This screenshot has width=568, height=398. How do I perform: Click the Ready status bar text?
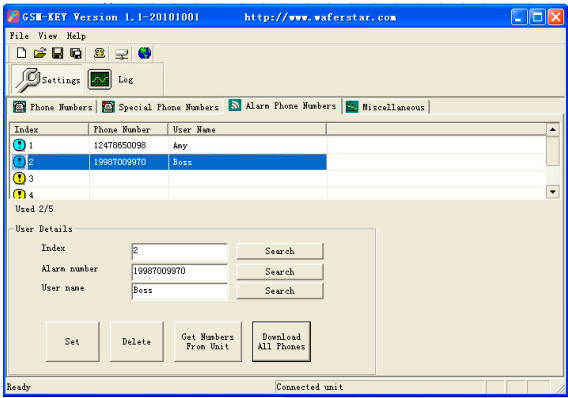[x=18, y=387]
